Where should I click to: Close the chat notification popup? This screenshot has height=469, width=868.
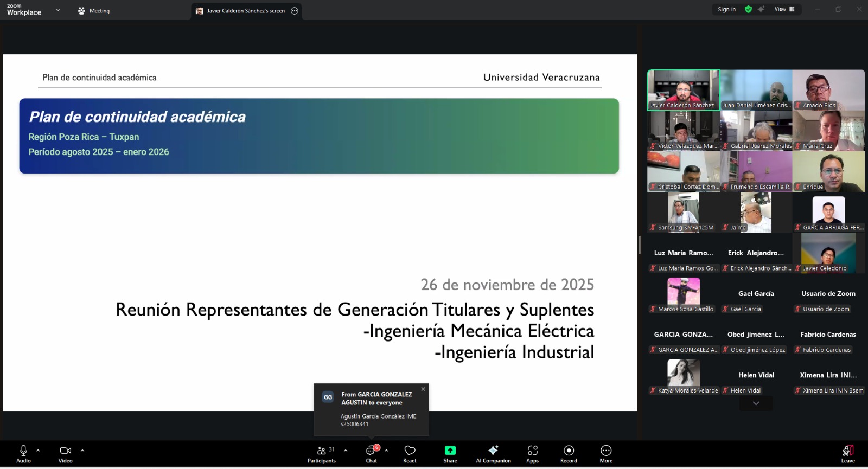(423, 389)
